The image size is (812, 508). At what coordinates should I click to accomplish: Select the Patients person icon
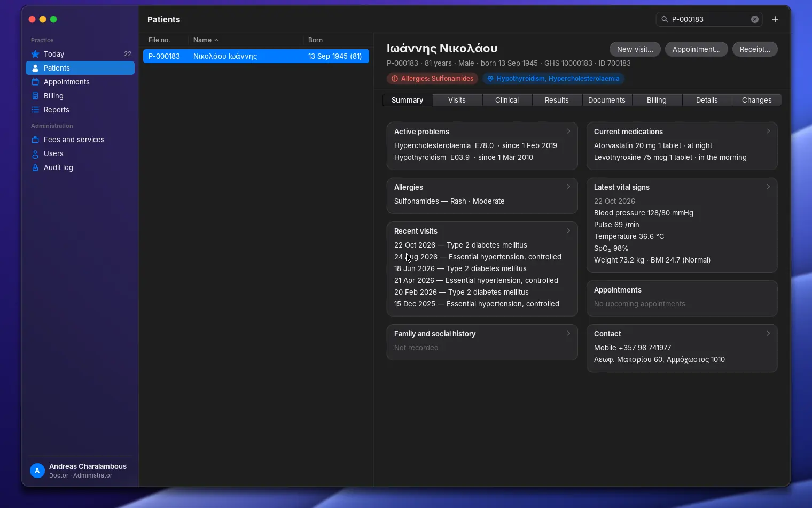coord(35,68)
